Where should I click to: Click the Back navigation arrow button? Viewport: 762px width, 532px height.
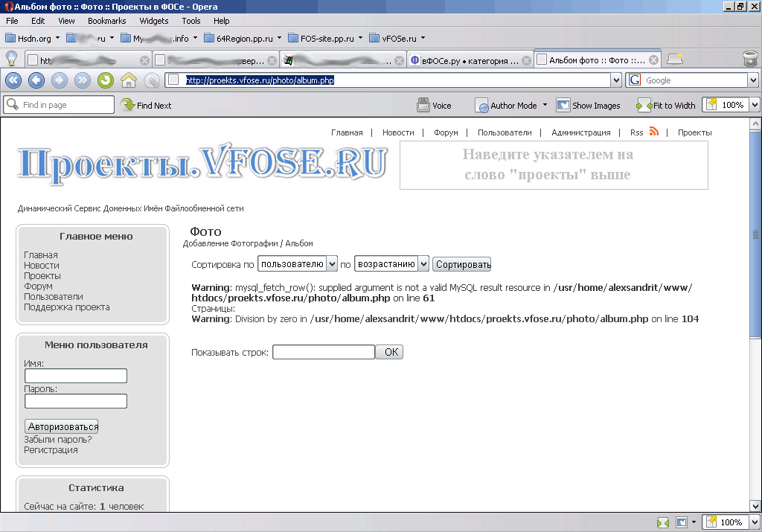[x=36, y=80]
